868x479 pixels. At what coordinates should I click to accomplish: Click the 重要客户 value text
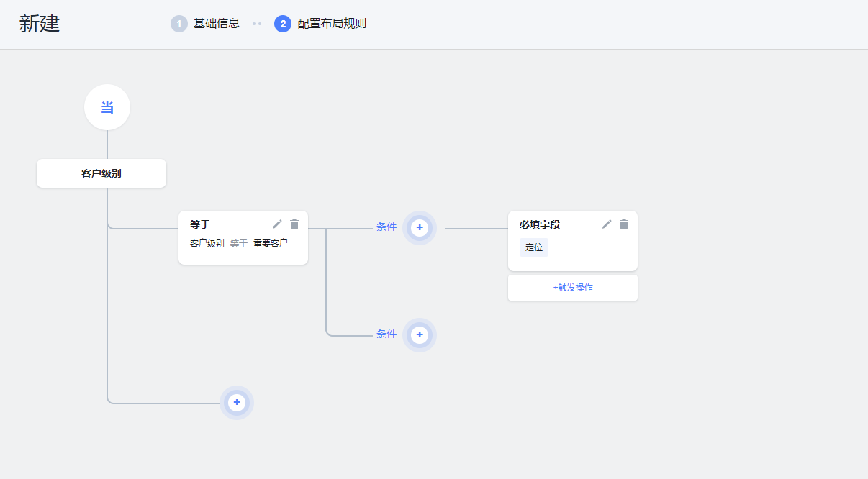(269, 243)
